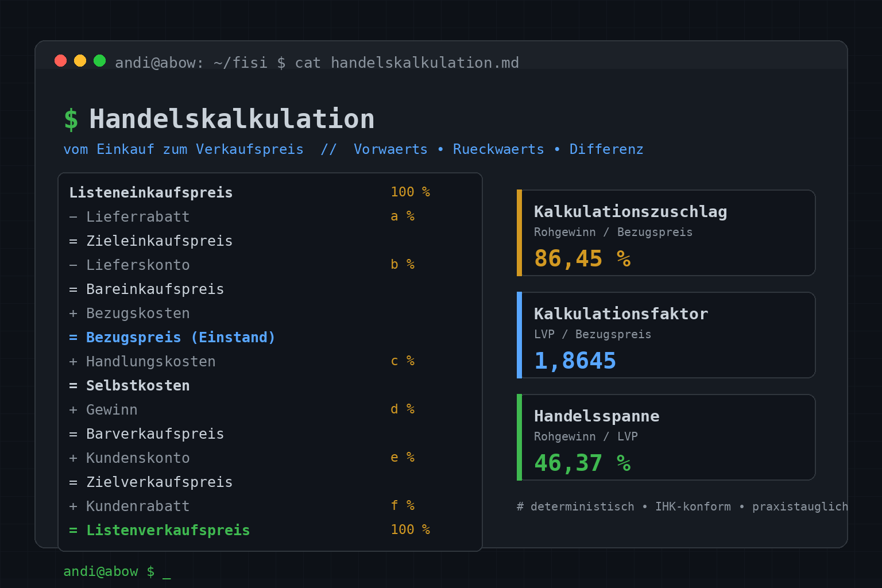Click the 'f %' value for Kundenrabatt

click(403, 505)
